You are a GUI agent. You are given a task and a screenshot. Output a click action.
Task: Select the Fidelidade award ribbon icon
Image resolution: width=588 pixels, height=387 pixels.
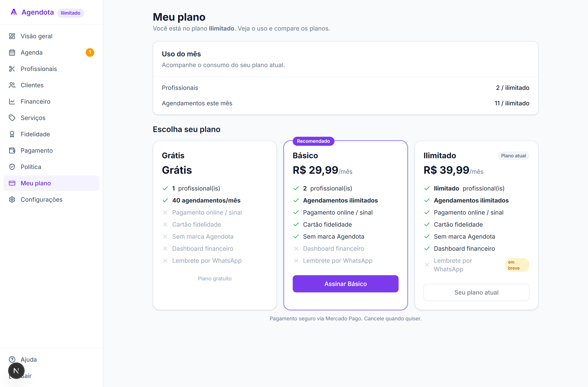click(x=12, y=134)
